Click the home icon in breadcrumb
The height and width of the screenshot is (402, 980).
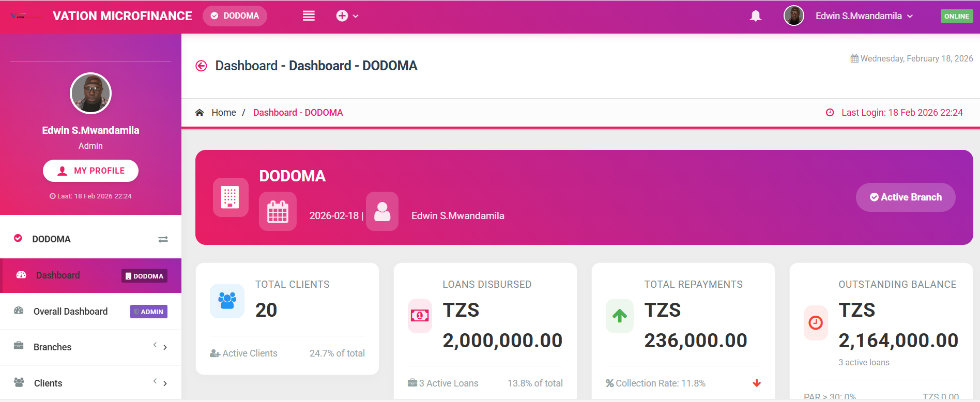click(x=200, y=113)
